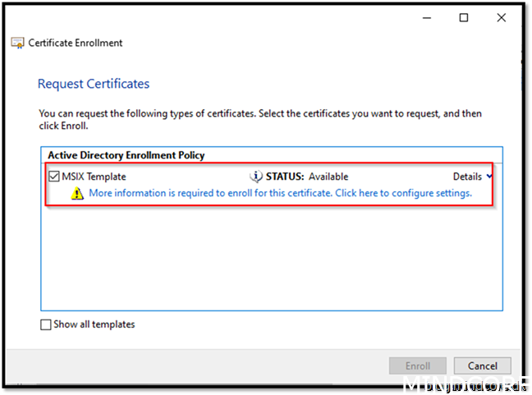532x395 pixels.
Task: Close the Certificate Enrollment dialog
Action: (x=501, y=17)
